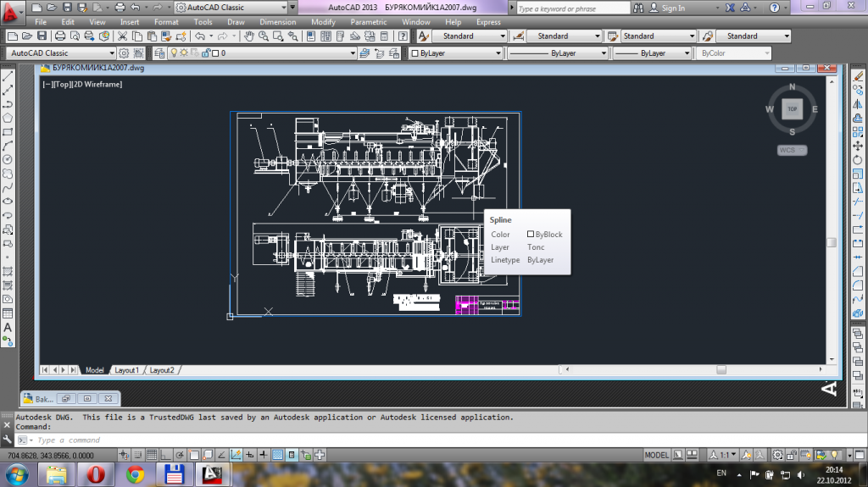Open the layer 0 dropdown list
868x487 pixels.
353,53
